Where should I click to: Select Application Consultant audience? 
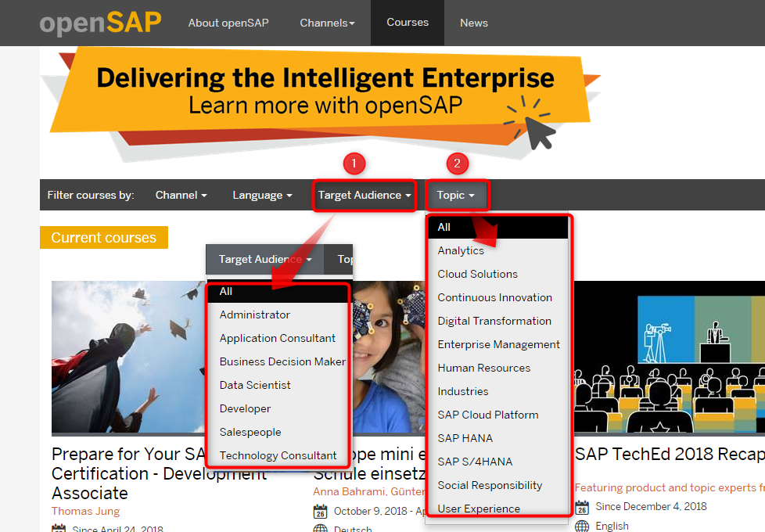pos(278,338)
